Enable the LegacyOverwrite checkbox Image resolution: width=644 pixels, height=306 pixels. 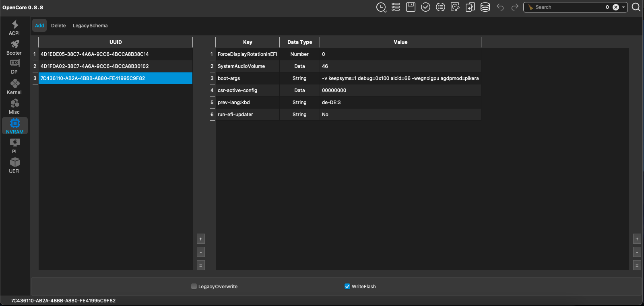coord(194,287)
